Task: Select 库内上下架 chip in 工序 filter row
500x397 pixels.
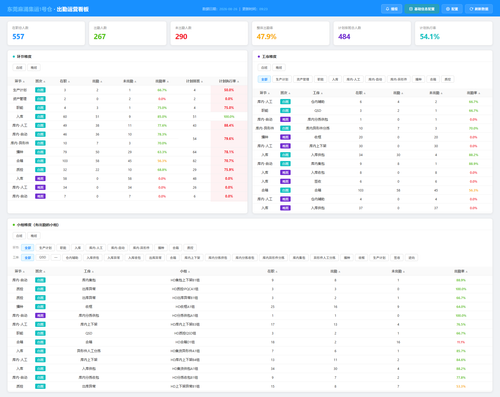Action: 192,258
